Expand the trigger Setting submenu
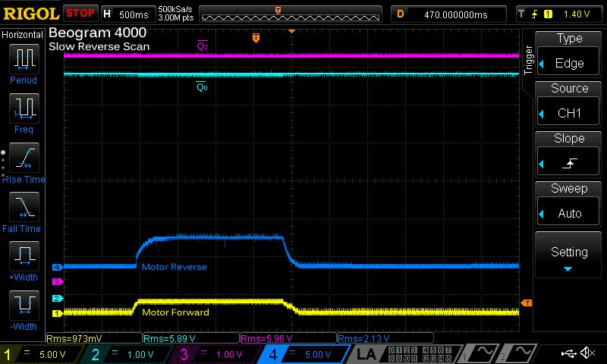 569,254
